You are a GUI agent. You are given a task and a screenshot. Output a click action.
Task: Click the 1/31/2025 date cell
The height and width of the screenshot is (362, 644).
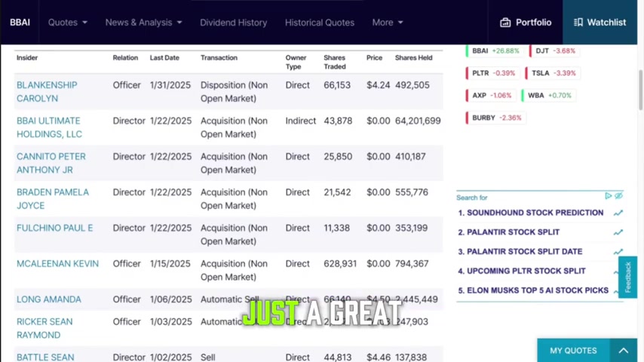tap(170, 85)
